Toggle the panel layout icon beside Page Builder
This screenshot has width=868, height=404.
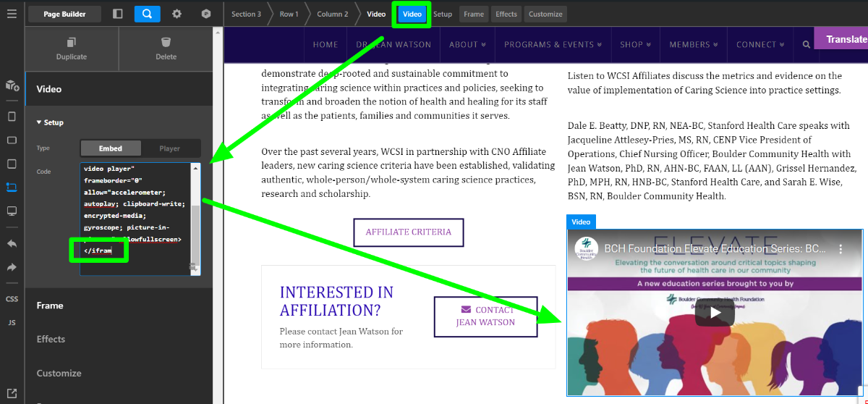click(118, 14)
